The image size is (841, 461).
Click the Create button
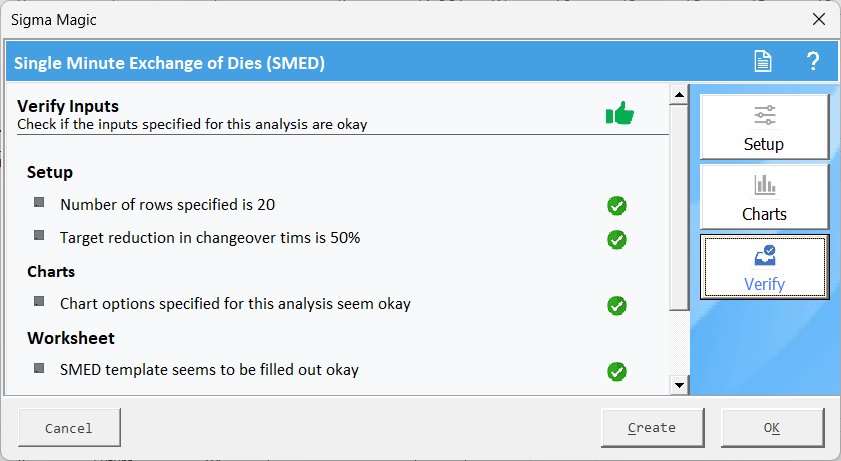tap(652, 428)
